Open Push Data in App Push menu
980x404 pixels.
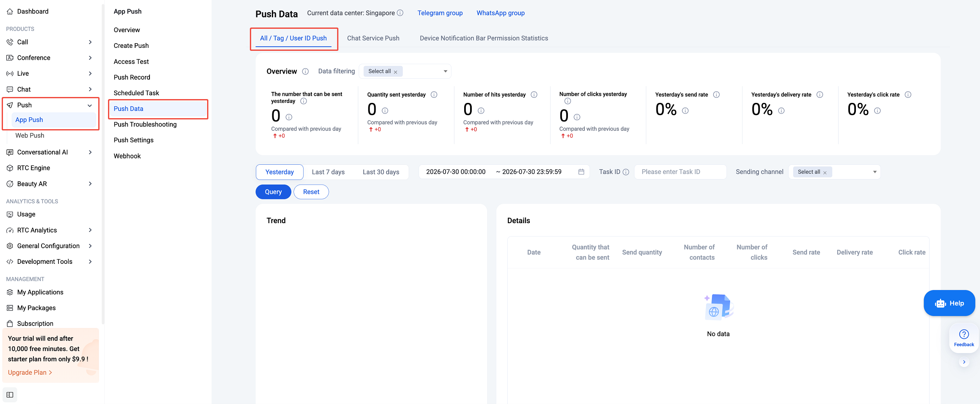coord(158,109)
